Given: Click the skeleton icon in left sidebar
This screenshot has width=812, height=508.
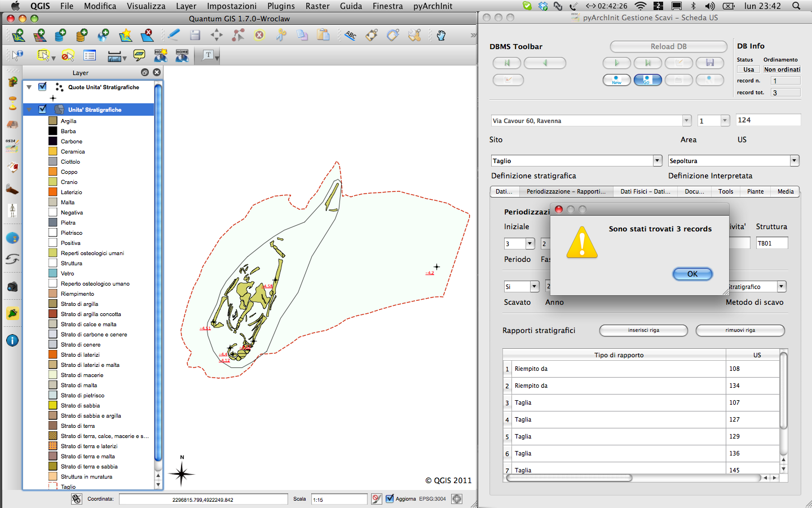Looking at the screenshot, I should (12, 211).
